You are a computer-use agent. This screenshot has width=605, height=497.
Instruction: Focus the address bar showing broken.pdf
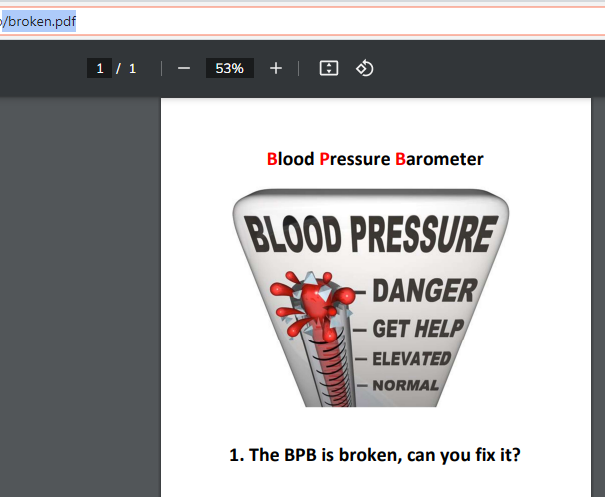point(300,21)
